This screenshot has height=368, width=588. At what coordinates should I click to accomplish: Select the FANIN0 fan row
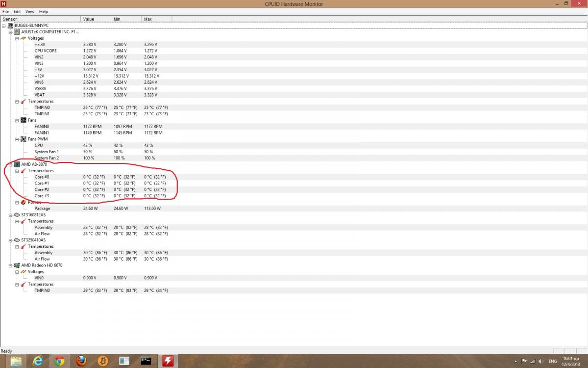point(294,127)
